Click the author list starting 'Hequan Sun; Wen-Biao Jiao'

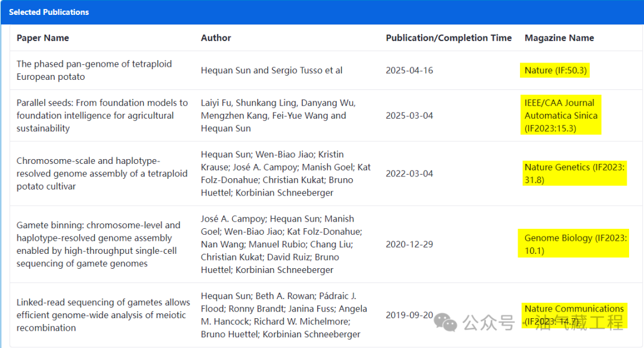286,173
